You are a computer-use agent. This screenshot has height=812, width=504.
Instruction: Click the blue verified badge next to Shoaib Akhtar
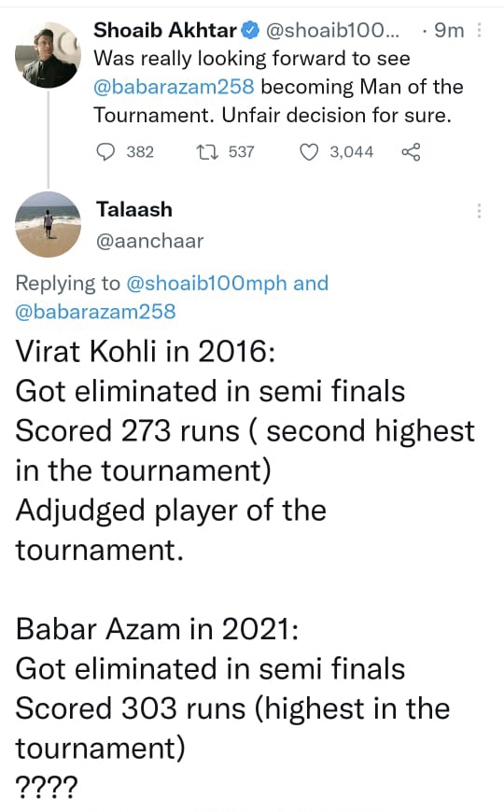click(x=251, y=31)
